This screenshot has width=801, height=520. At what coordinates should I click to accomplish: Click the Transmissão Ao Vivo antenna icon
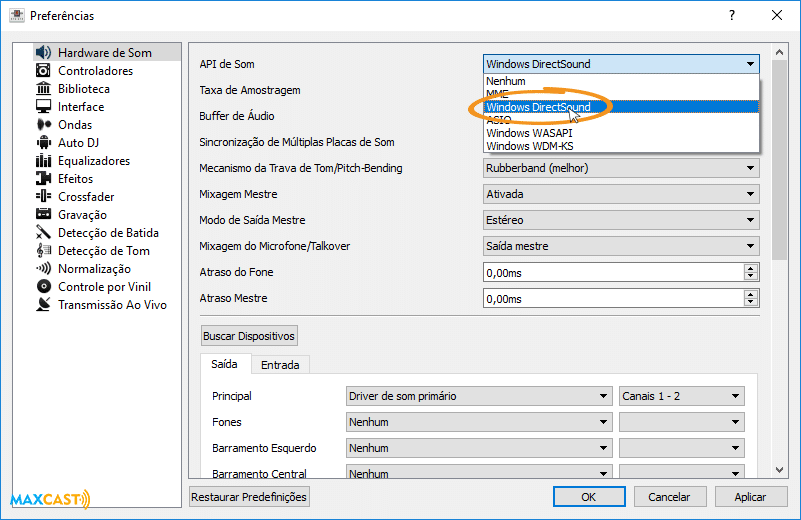pyautogui.click(x=43, y=305)
